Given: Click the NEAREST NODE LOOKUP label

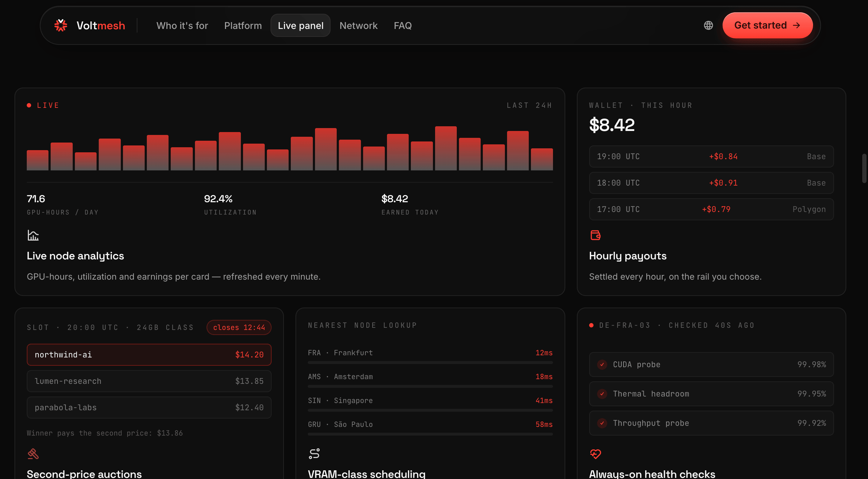Looking at the screenshot, I should click(x=362, y=325).
